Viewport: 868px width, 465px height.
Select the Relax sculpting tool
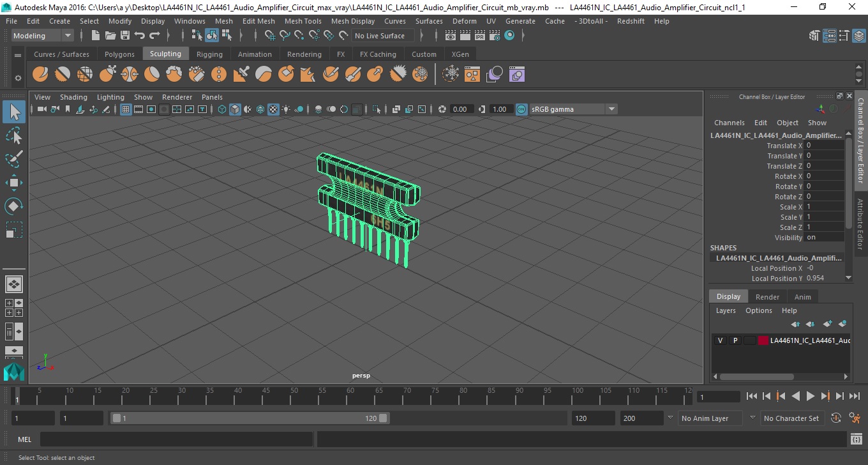85,74
